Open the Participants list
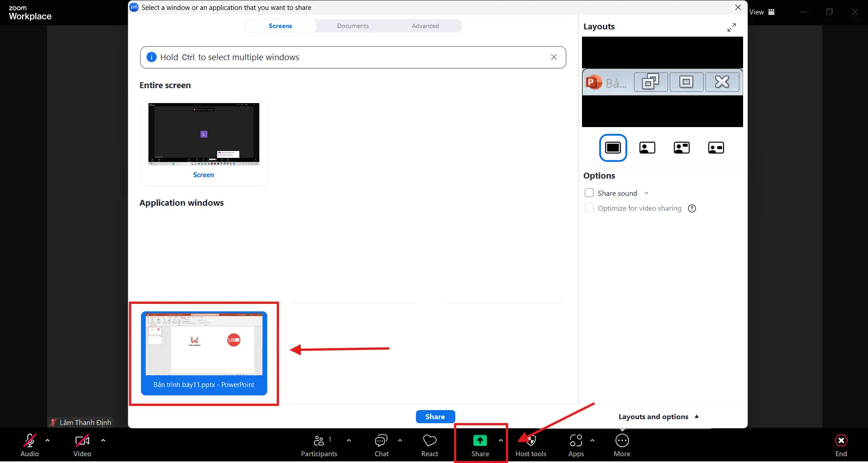868x463 pixels. (319, 445)
